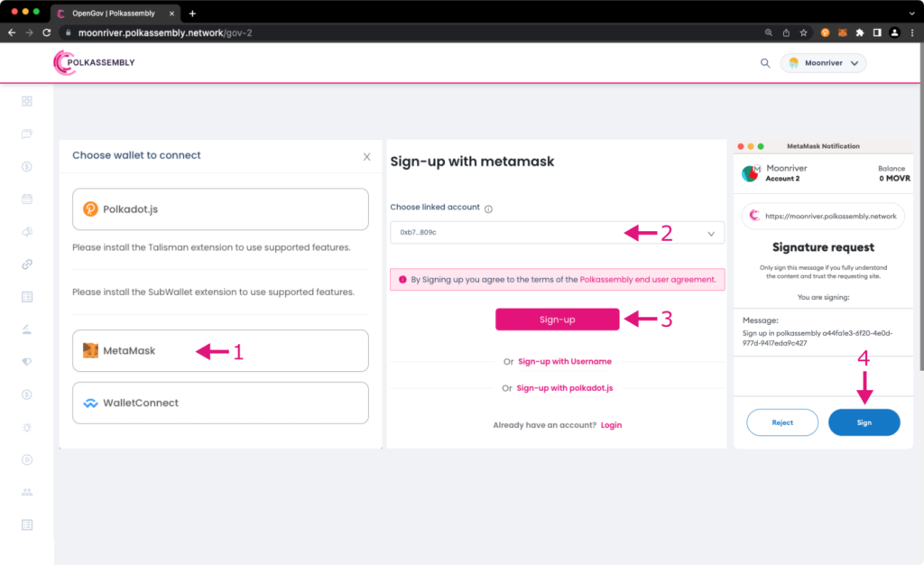Open the browser three-dot menu
The height and width of the screenshot is (565, 924).
tap(912, 33)
